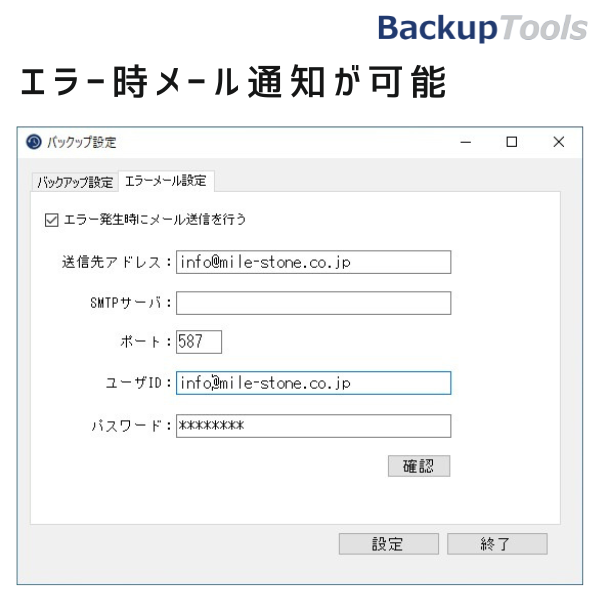Viewport: 600px width, 600px height.
Task: Minimize the バックアップ設定 window
Action: pos(466,142)
